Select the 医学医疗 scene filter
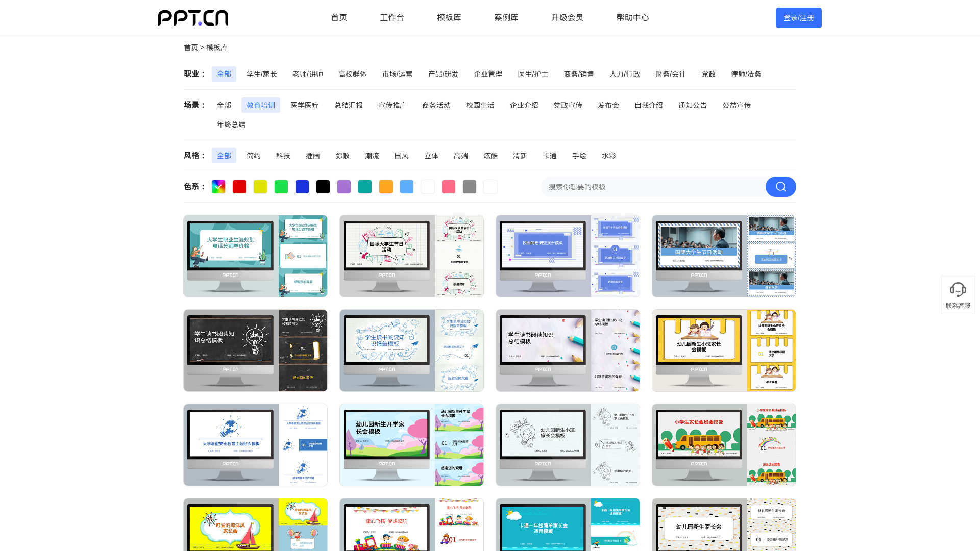The image size is (980, 551). tap(305, 105)
